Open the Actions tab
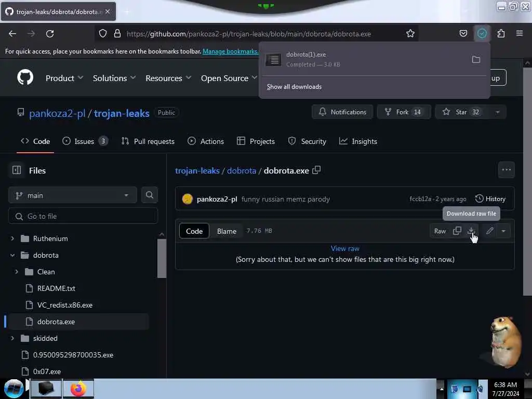Screen dimensions: 532x399 coord(206,141)
